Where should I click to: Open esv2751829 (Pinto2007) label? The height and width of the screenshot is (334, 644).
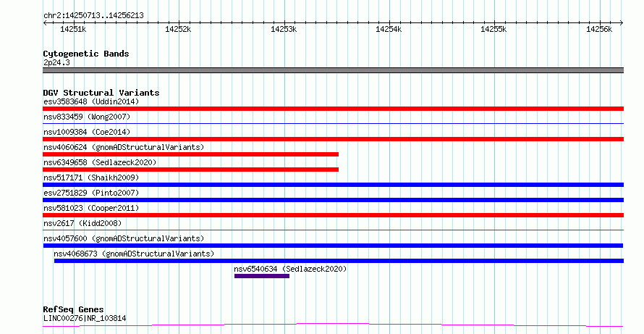click(91, 193)
